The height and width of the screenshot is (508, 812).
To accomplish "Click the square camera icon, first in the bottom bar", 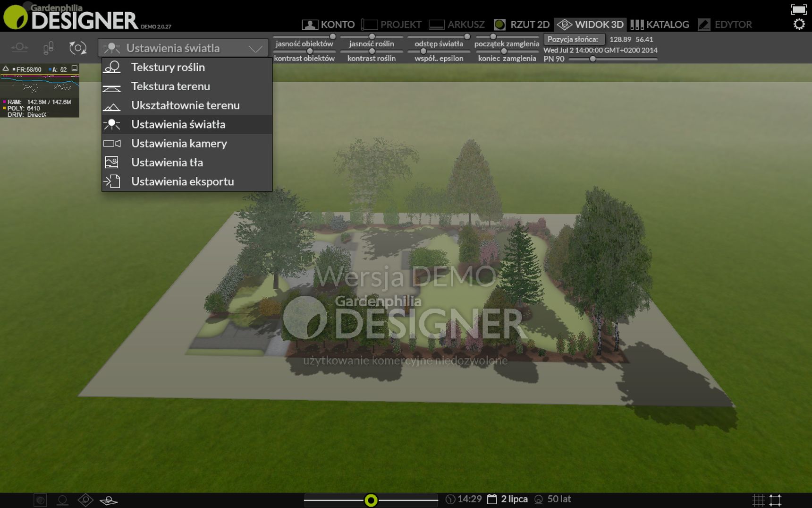I will tap(41, 500).
